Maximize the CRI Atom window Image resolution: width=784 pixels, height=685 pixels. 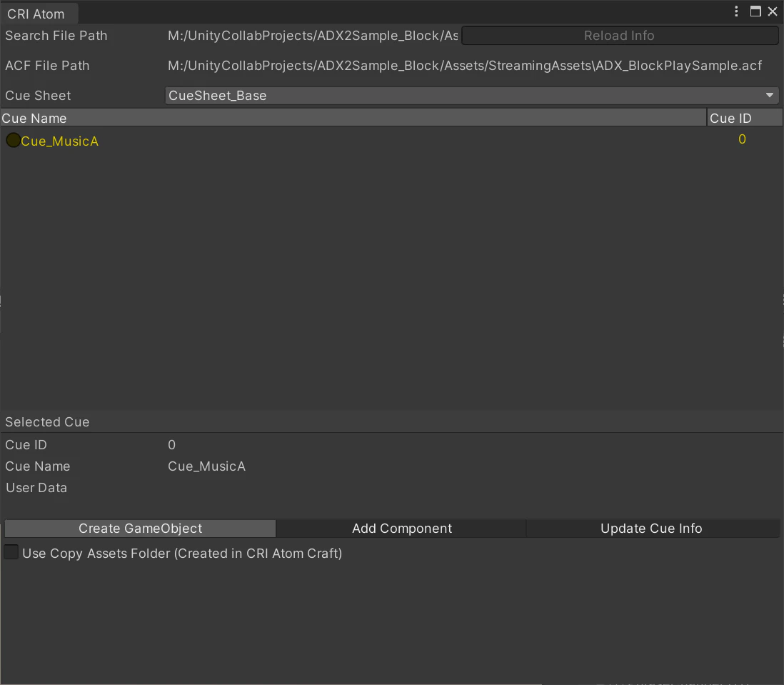[755, 11]
